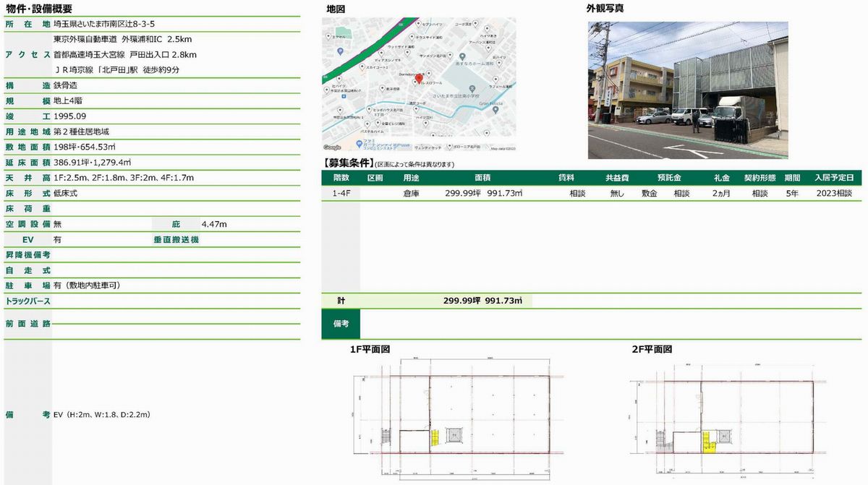This screenshot has height=485, width=868.
Task: Click the 備考 cell under the listing table
Action: 341,324
